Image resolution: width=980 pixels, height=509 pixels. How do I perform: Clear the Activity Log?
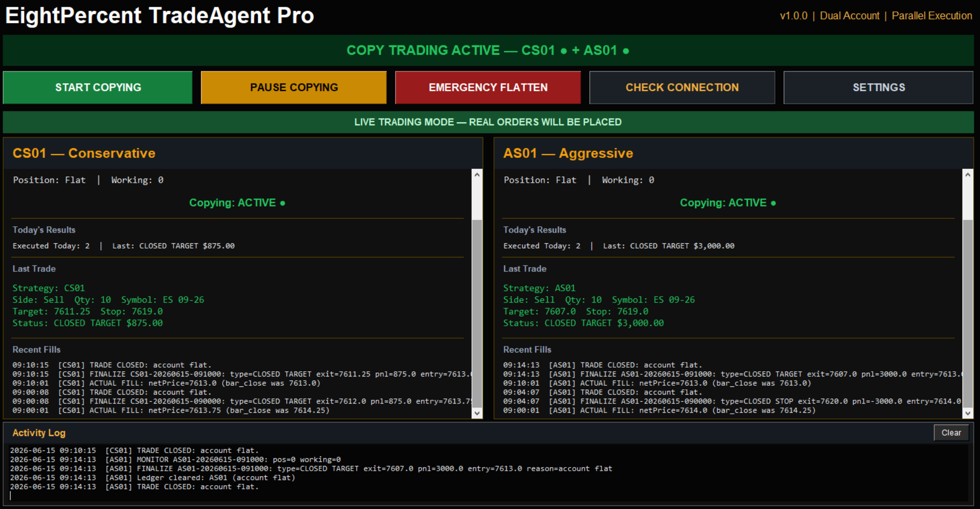pos(951,433)
